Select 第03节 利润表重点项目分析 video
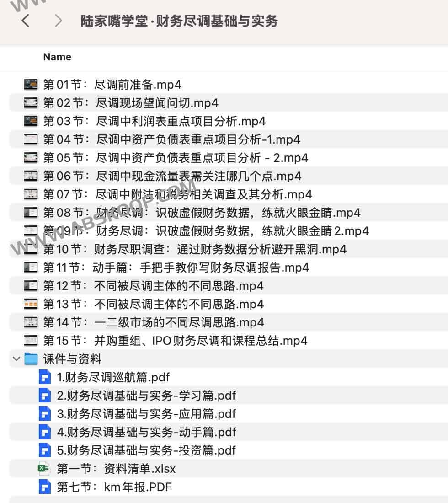448x503 pixels. tap(154, 121)
